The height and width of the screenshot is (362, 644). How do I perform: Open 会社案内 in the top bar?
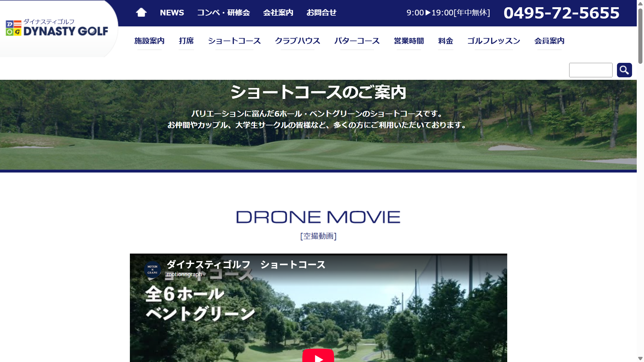[278, 13]
